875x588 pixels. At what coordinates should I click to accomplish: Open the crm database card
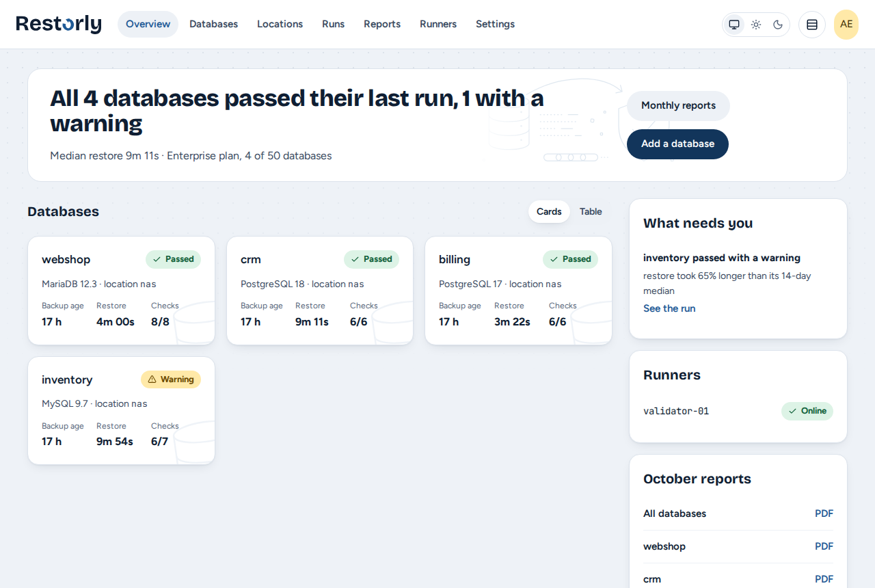pos(320,291)
